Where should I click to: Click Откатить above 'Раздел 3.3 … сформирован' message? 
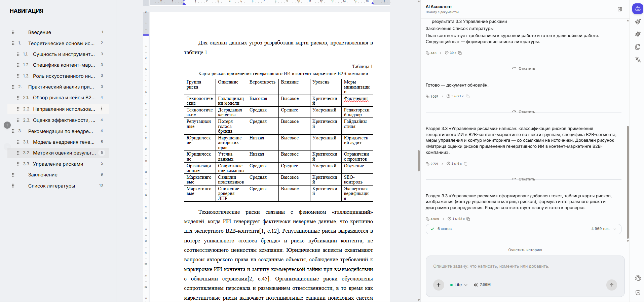[x=524, y=179]
